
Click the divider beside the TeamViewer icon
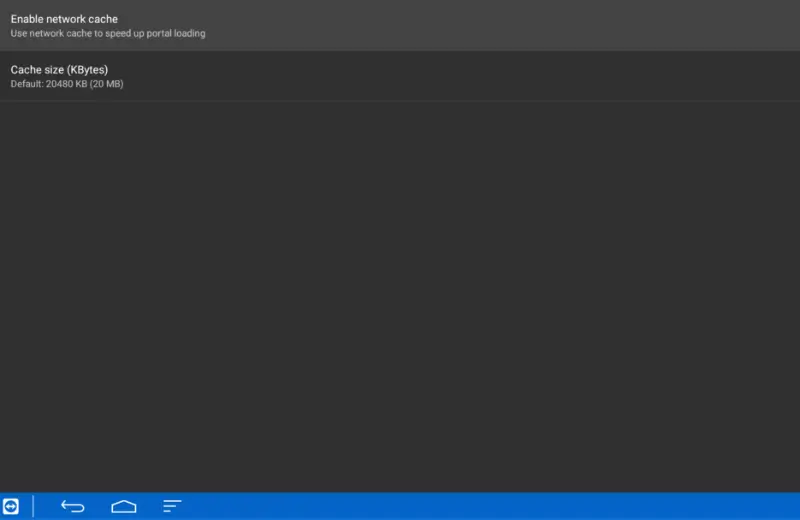(33, 506)
